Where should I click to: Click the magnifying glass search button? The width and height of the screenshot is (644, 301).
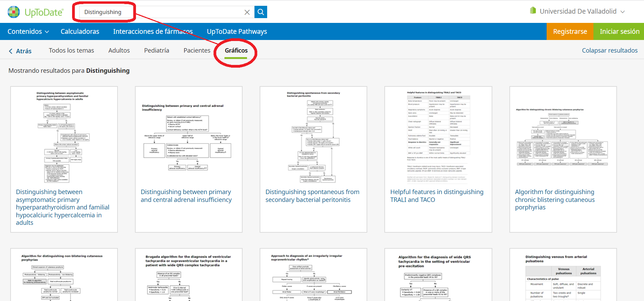261,12
